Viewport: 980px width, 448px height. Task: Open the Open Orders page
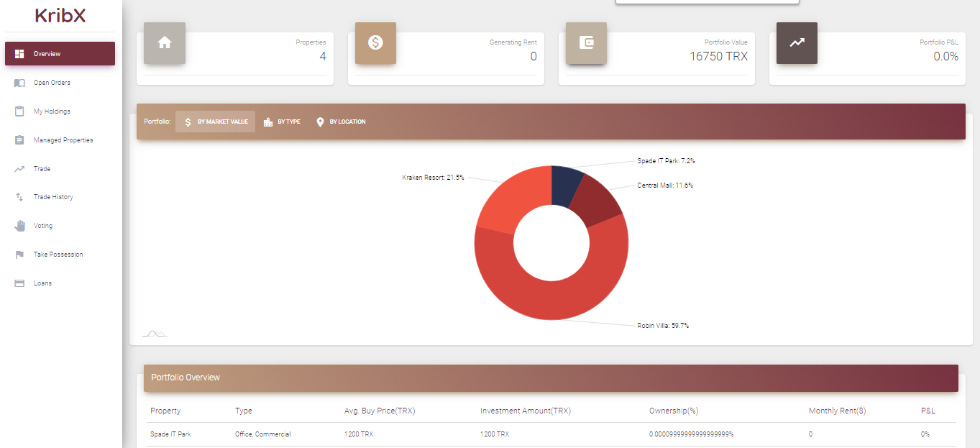pos(60,83)
